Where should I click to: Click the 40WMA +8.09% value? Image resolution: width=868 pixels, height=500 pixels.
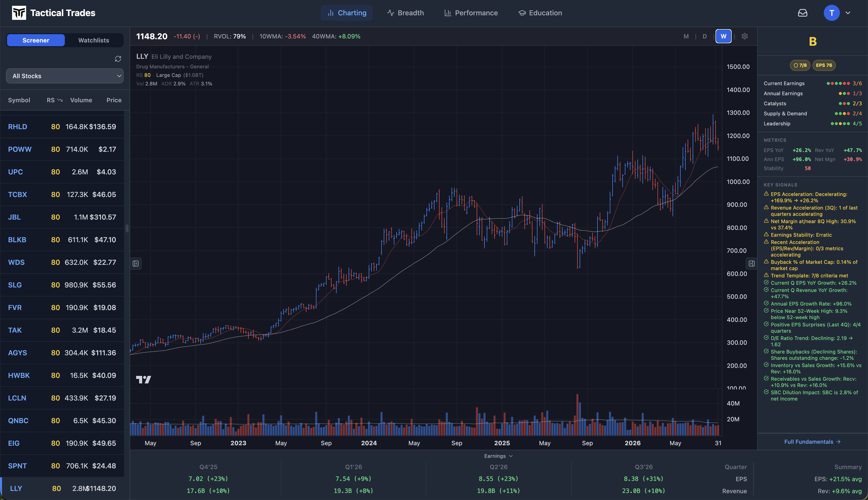pos(349,36)
